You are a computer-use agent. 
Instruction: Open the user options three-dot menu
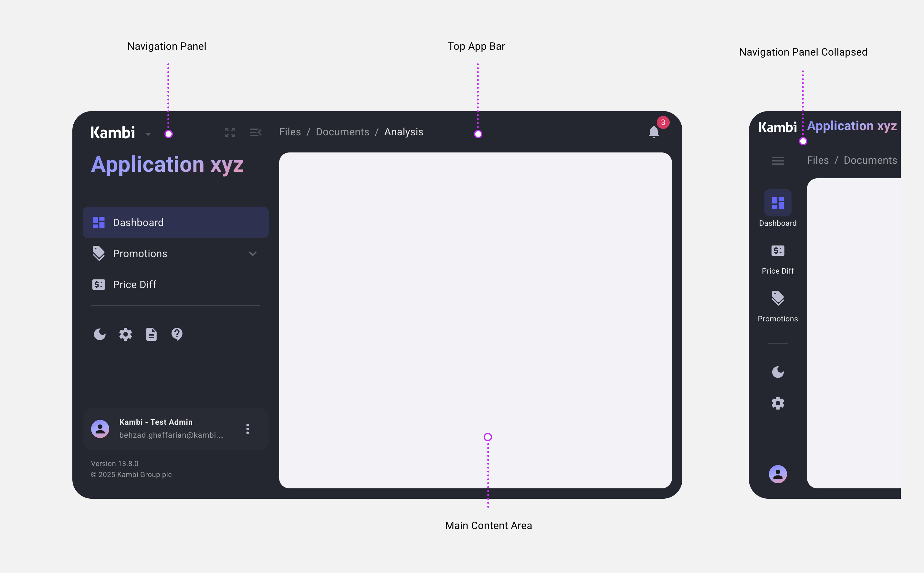point(247,429)
